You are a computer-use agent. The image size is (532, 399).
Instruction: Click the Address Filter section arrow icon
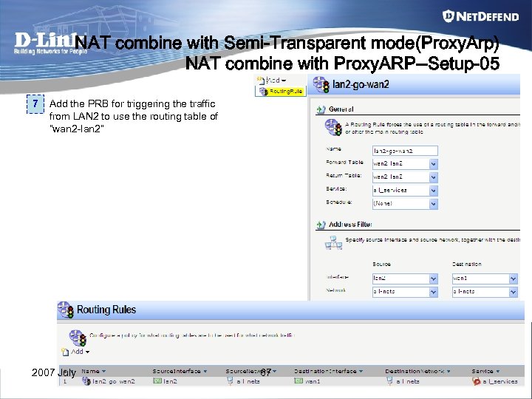pos(321,225)
